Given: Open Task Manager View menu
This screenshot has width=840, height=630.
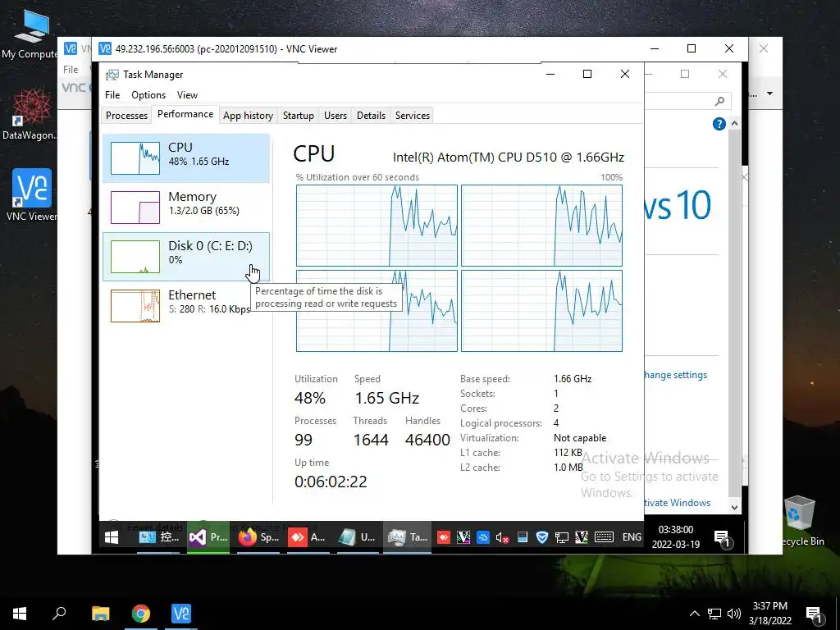Looking at the screenshot, I should (x=187, y=95).
